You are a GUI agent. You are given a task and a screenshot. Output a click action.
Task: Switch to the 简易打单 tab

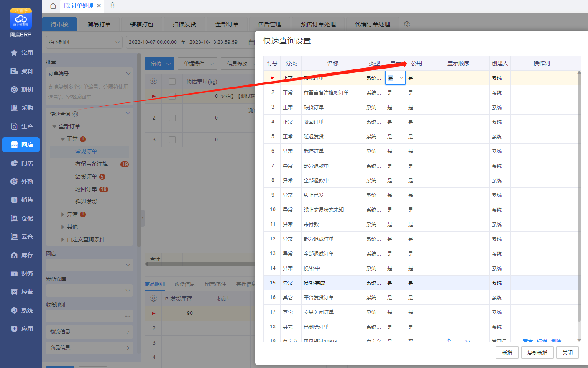pyautogui.click(x=99, y=24)
